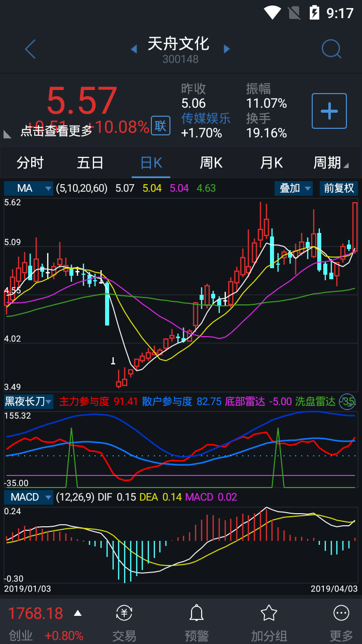The image size is (362, 644).
Task: Tap 振幅 value 11.07%
Action: click(x=266, y=104)
